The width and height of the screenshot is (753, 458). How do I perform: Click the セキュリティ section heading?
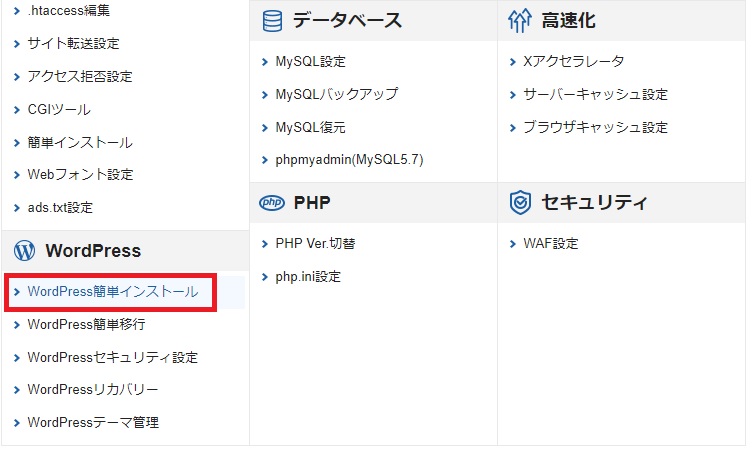coord(595,202)
